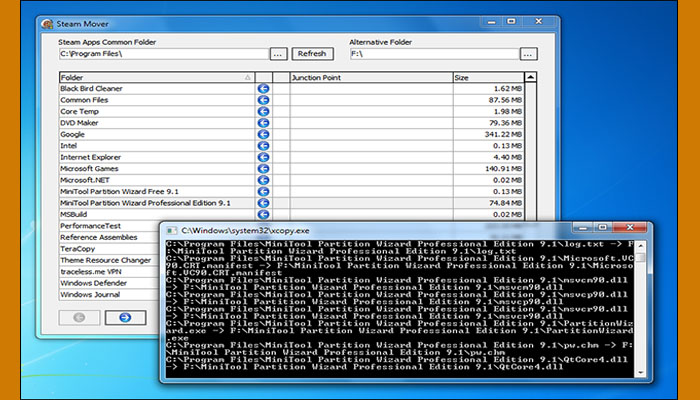The width and height of the screenshot is (700, 400).
Task: Click the xcopy.exe console window icon
Action: point(171,231)
